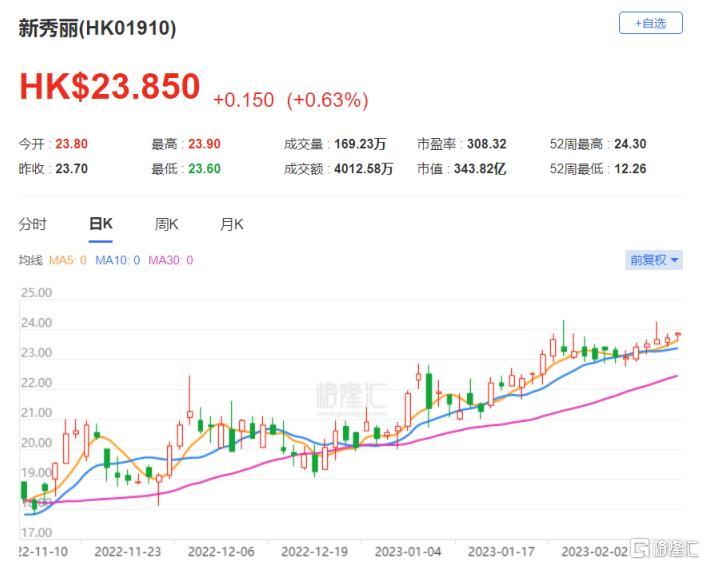Click the 2023-01-17 date axis label
The height and width of the screenshot is (565, 705).
[501, 552]
